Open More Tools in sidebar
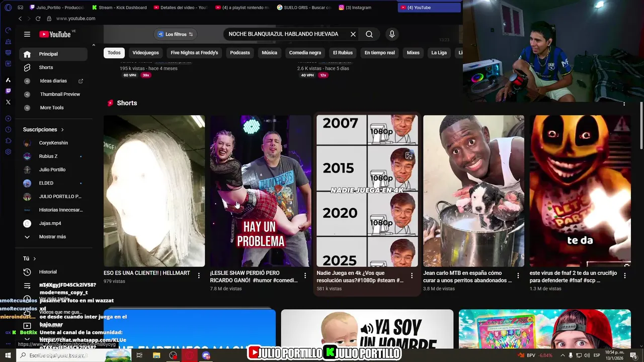Viewport: 644px width, 362px height. [x=53, y=108]
